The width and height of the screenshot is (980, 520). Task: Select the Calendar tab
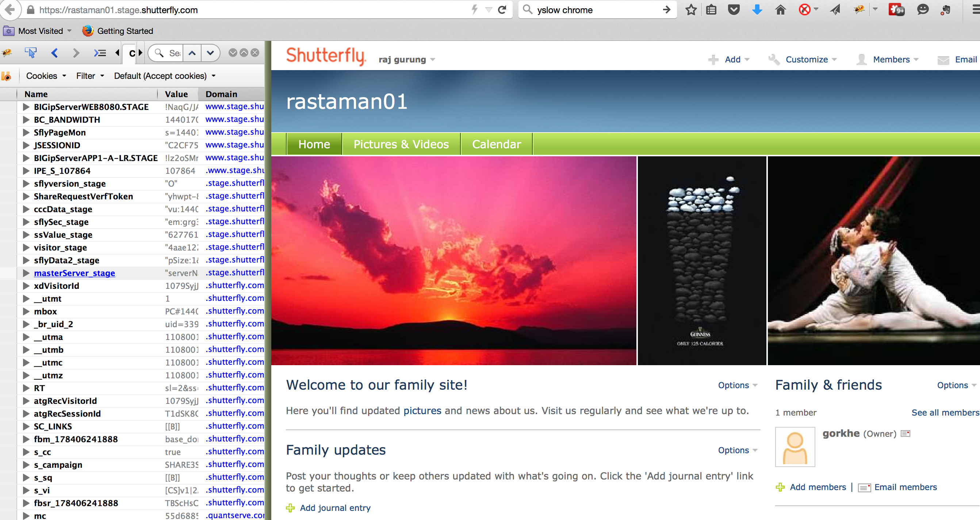(x=497, y=144)
